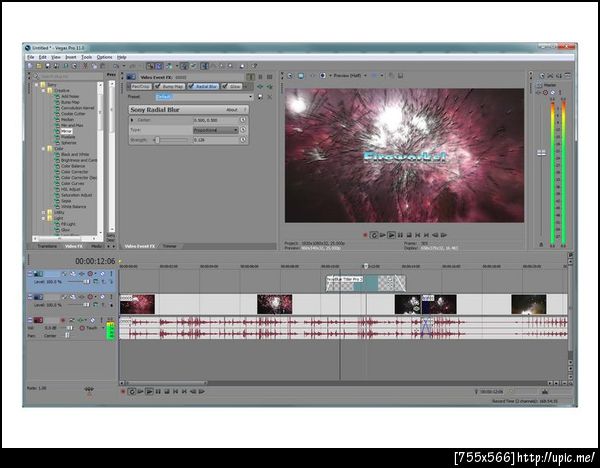
Task: Solo the first video track
Action: tap(111, 274)
